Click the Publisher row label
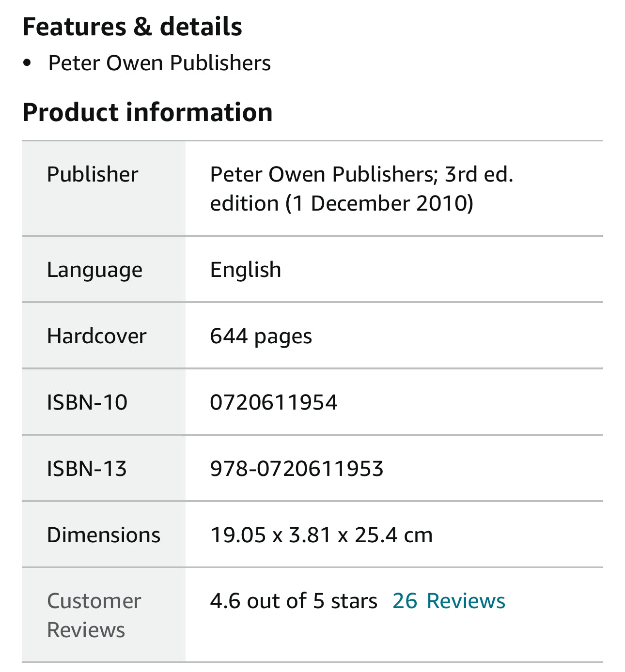The height and width of the screenshot is (672, 625). click(93, 174)
